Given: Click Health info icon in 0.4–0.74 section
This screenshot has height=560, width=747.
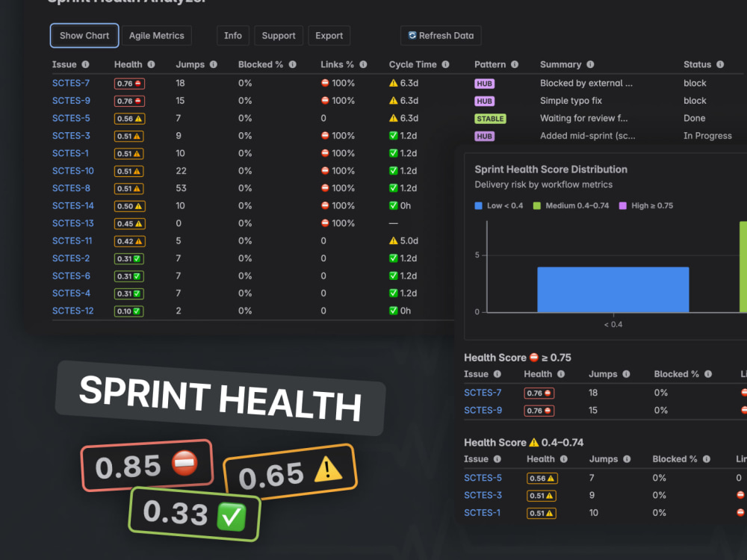Looking at the screenshot, I should click(563, 459).
